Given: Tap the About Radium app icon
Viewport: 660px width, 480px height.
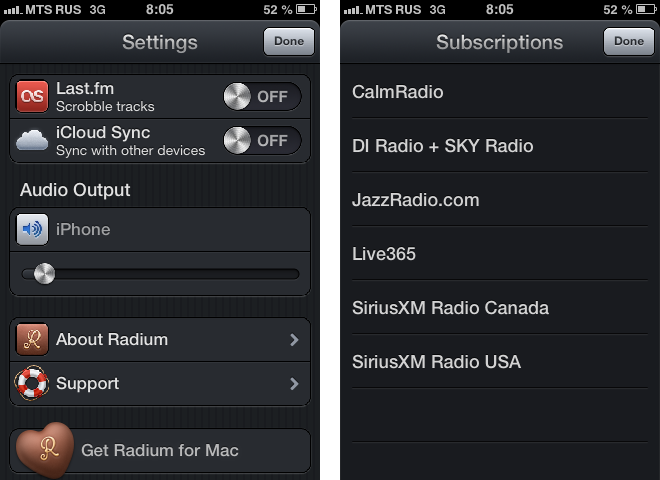Looking at the screenshot, I should pos(33,340).
